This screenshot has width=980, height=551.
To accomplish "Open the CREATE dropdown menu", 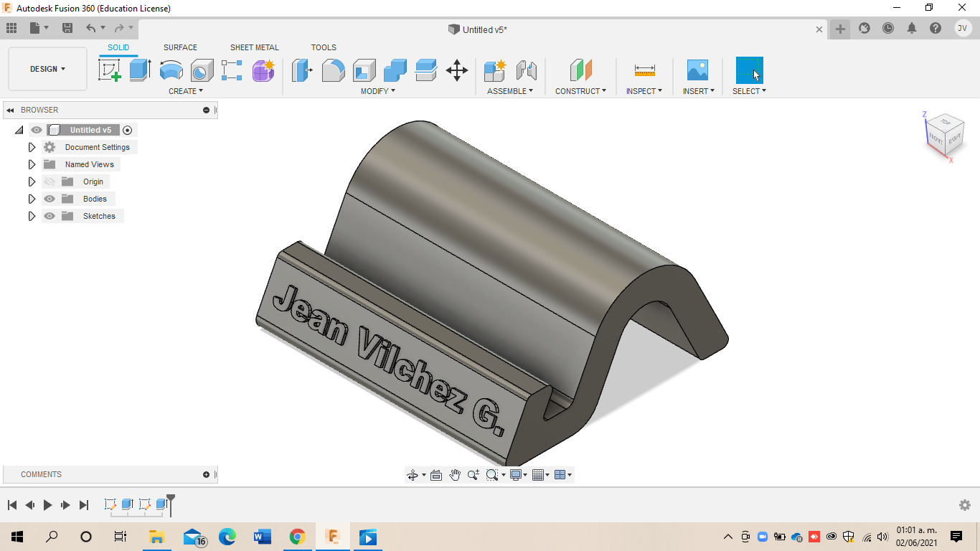I will [x=186, y=91].
